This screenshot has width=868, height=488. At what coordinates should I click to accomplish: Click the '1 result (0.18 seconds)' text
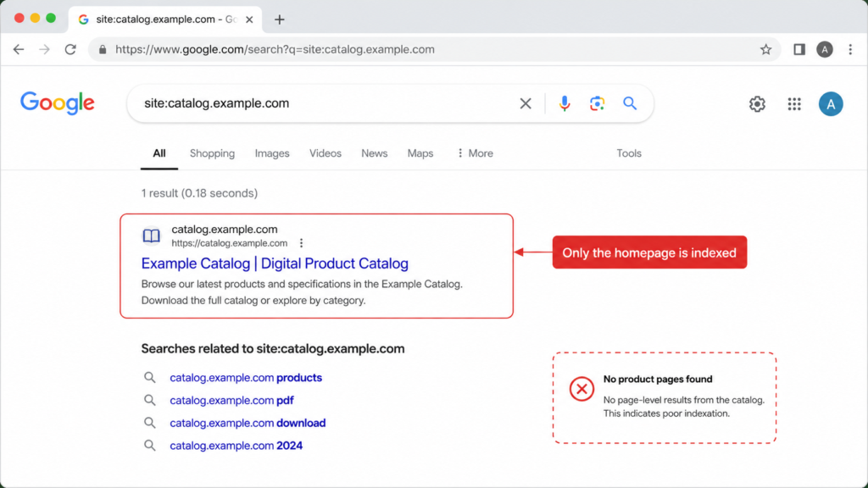[199, 193]
